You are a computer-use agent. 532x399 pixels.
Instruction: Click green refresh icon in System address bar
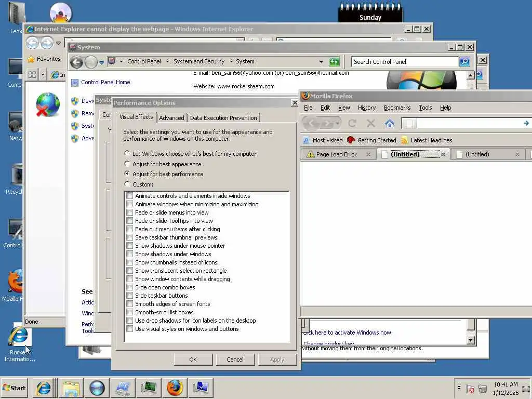click(334, 62)
